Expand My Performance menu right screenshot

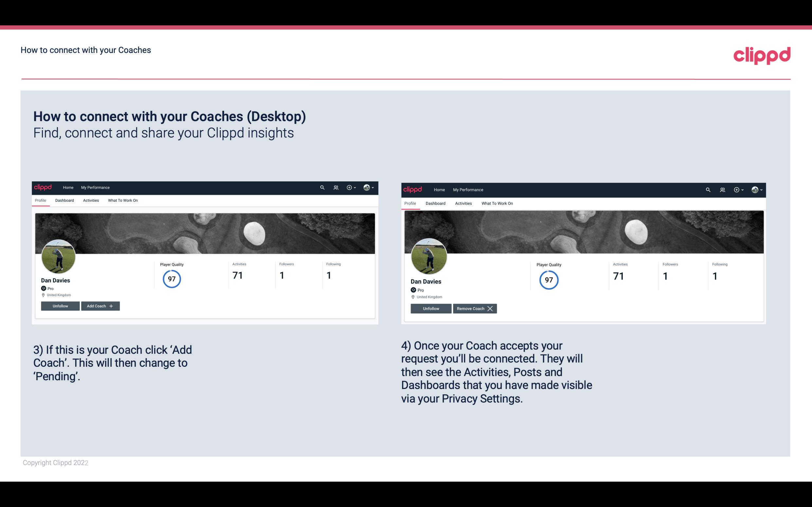468,189
